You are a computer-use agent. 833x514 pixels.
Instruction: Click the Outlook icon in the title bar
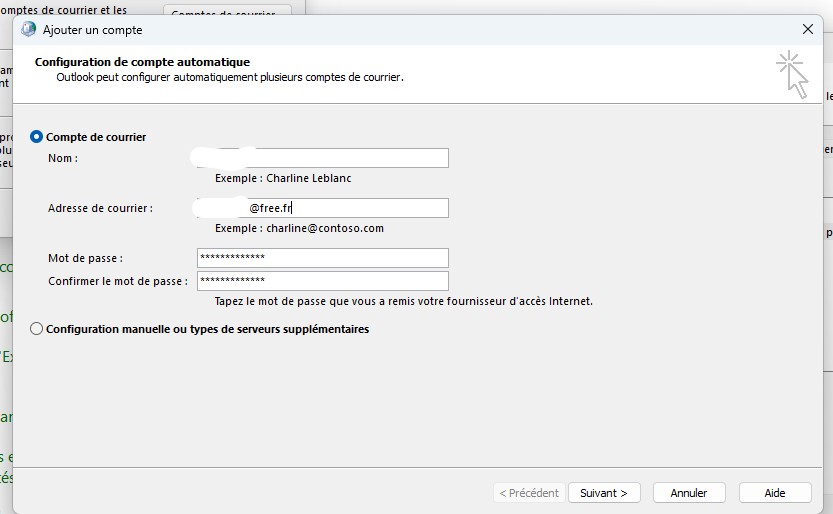[x=28, y=29]
